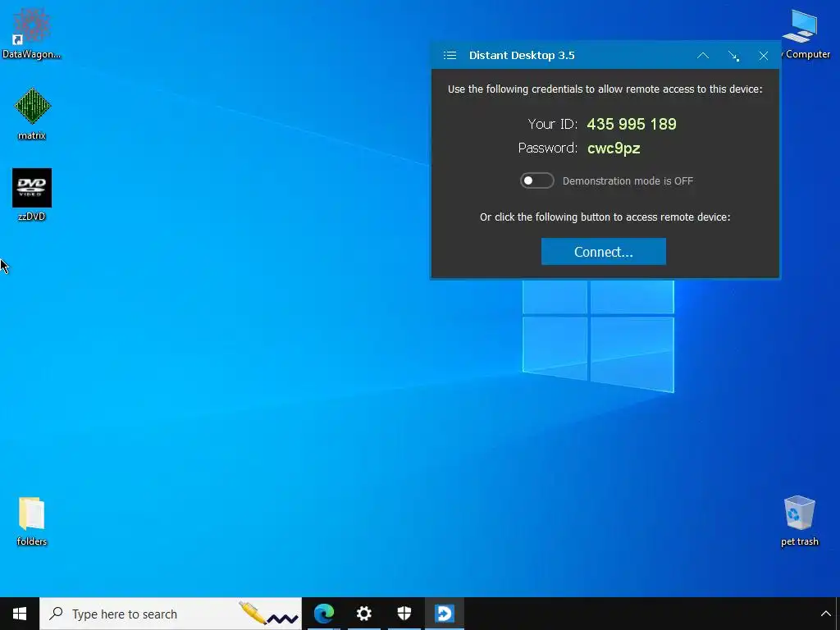Minimize Distant Desktop to tray arrow icon

(x=733, y=56)
